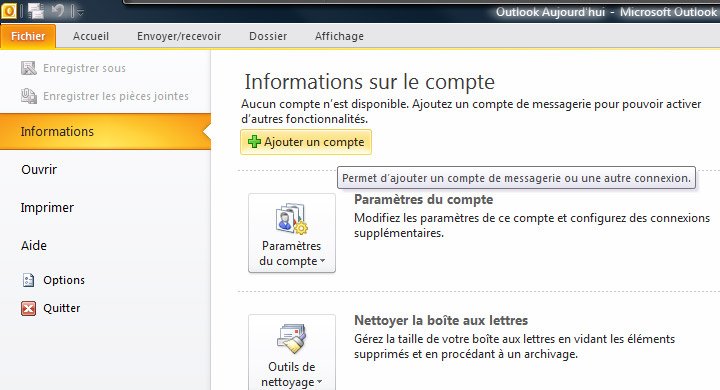
Task: Click Enregistrer les pièces jointes icon
Action: [28, 96]
